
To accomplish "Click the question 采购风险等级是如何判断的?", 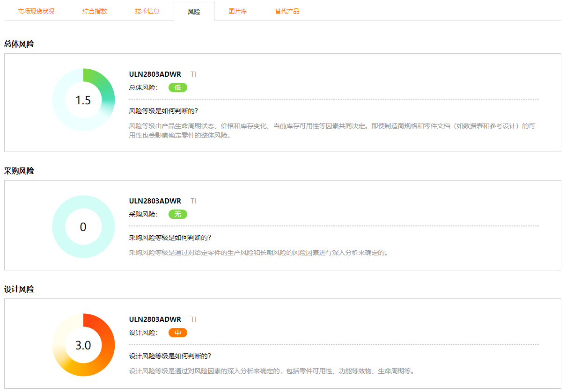I will click(x=170, y=238).
